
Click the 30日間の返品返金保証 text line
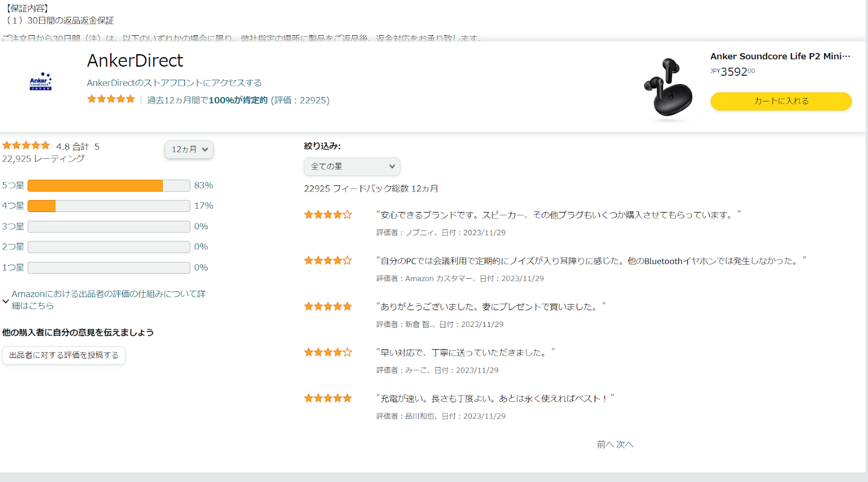pyautogui.click(x=60, y=21)
